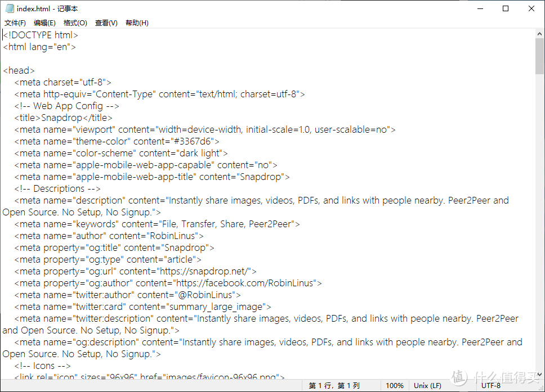The height and width of the screenshot is (392, 545).
Task: Click the Web App Config comment
Action: coord(67,106)
